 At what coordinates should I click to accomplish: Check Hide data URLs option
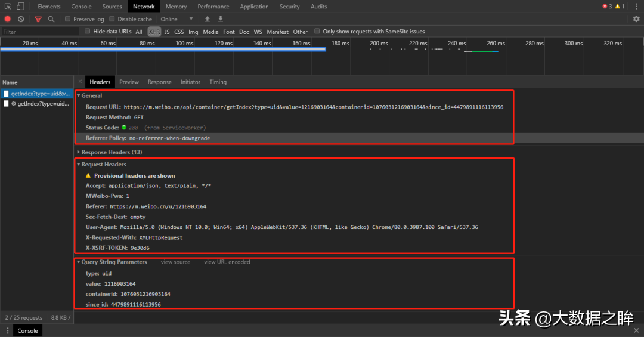tap(88, 31)
